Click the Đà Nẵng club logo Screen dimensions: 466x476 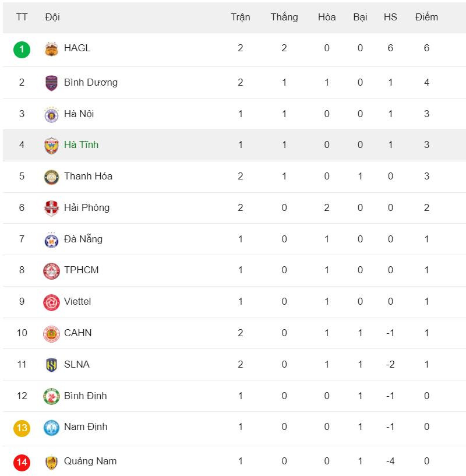point(52,239)
